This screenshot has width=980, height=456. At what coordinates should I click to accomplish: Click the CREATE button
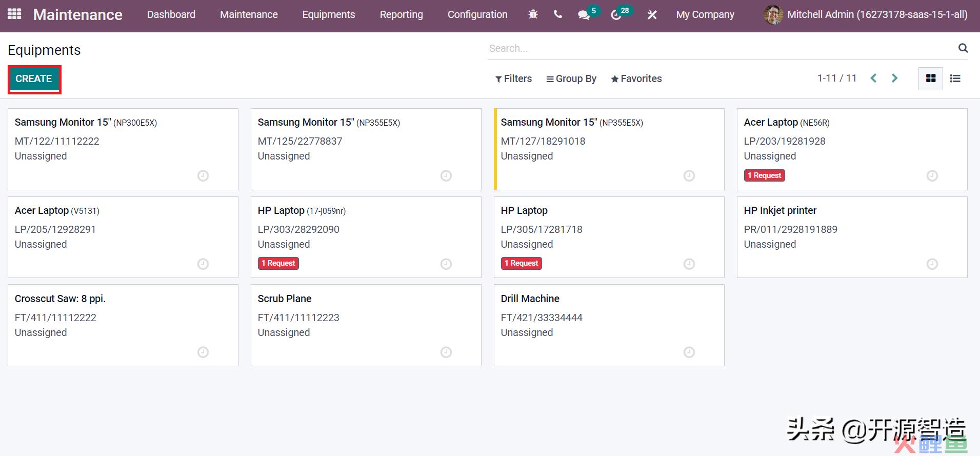point(34,79)
